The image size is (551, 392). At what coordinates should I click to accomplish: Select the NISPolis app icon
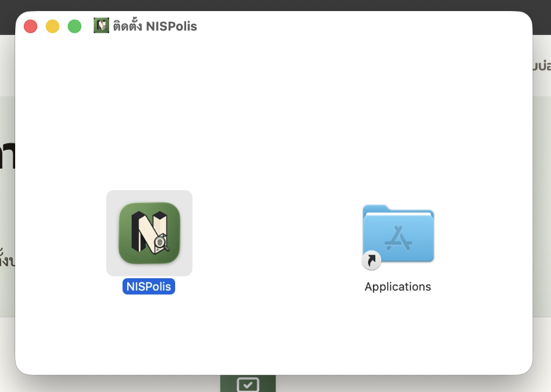[149, 233]
